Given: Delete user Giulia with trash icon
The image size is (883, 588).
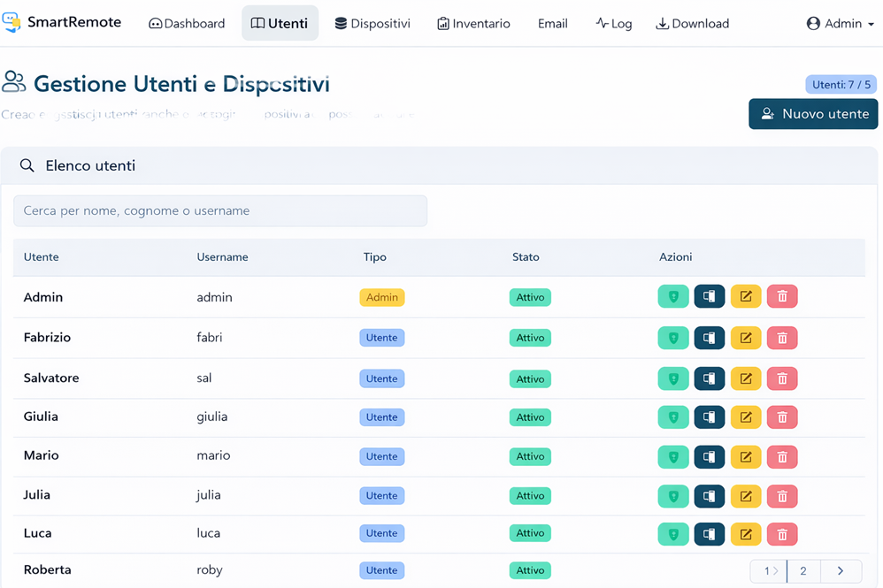Looking at the screenshot, I should click(x=782, y=417).
